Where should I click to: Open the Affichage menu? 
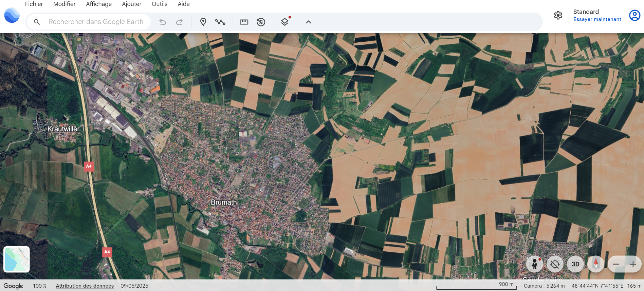[98, 4]
